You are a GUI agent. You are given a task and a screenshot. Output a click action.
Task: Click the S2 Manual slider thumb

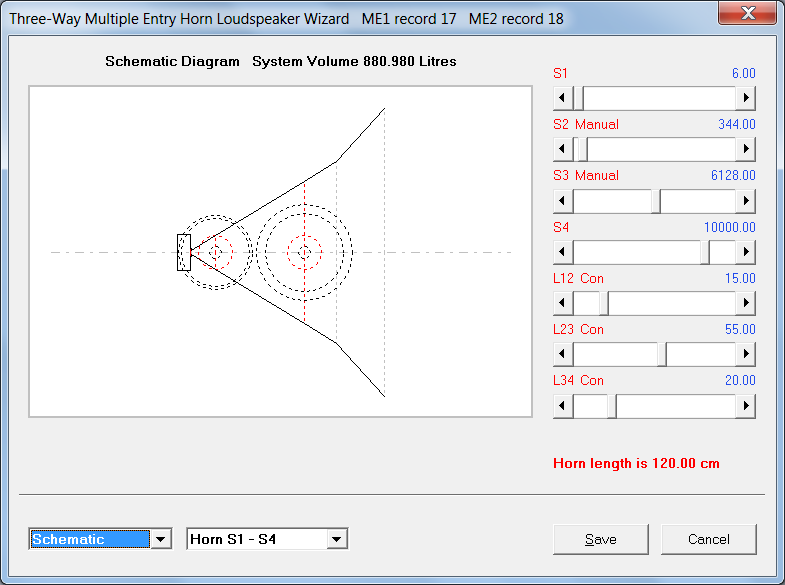coord(582,149)
